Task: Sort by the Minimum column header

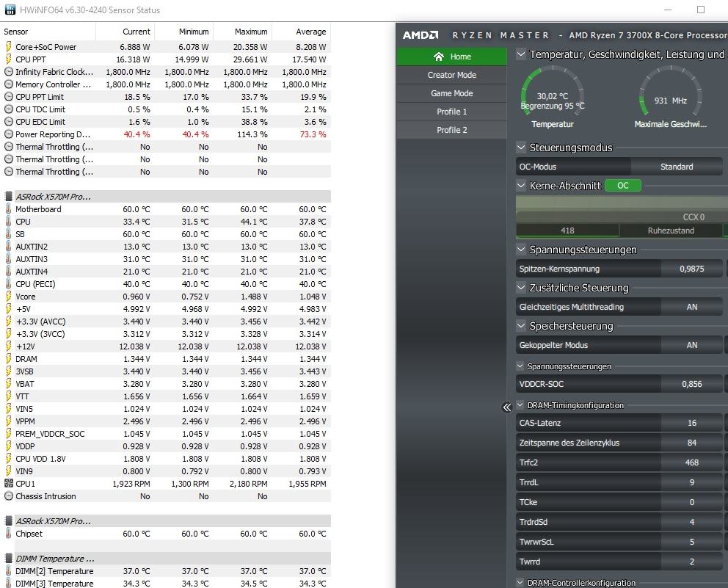Action: tap(184, 32)
